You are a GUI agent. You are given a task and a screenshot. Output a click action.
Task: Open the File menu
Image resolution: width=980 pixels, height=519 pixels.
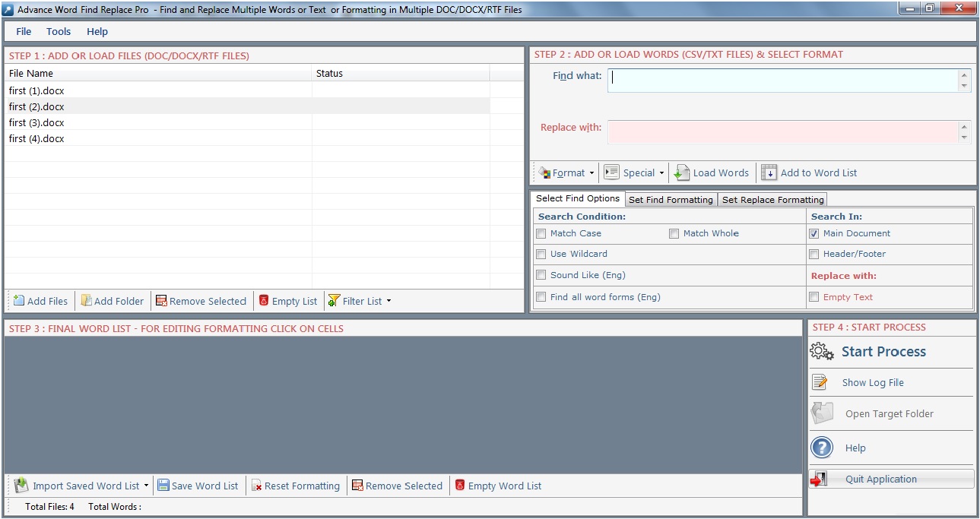(x=24, y=31)
